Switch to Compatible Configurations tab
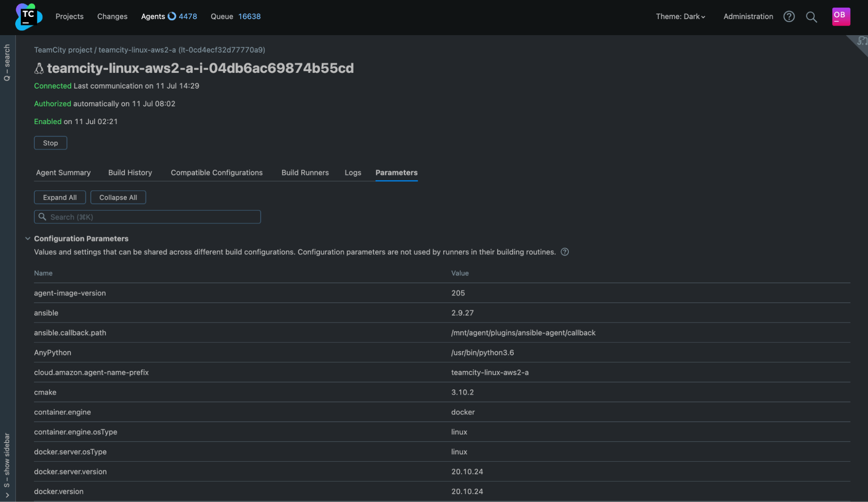Image resolution: width=868 pixels, height=502 pixels. pyautogui.click(x=217, y=173)
